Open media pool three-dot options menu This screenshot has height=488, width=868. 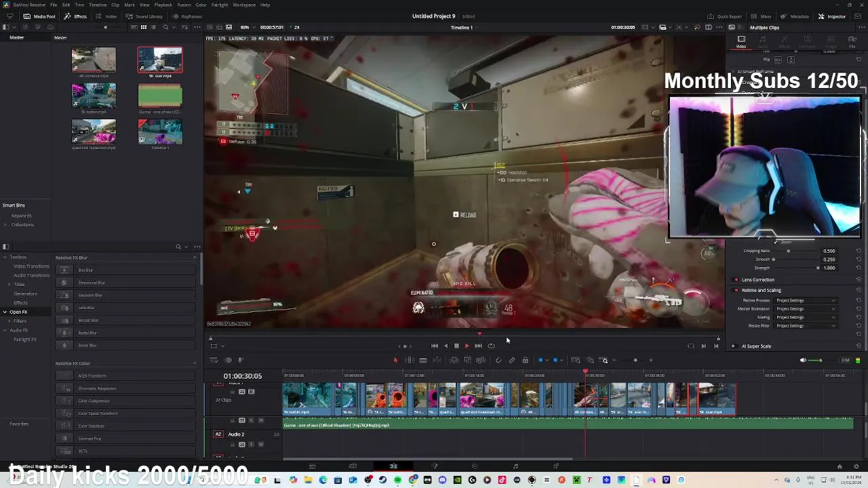pos(197,27)
